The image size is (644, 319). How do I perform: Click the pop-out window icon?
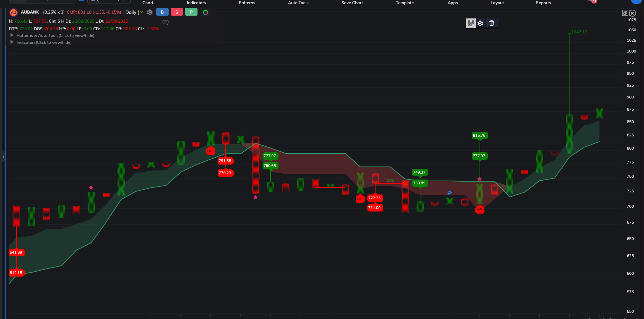point(625,13)
